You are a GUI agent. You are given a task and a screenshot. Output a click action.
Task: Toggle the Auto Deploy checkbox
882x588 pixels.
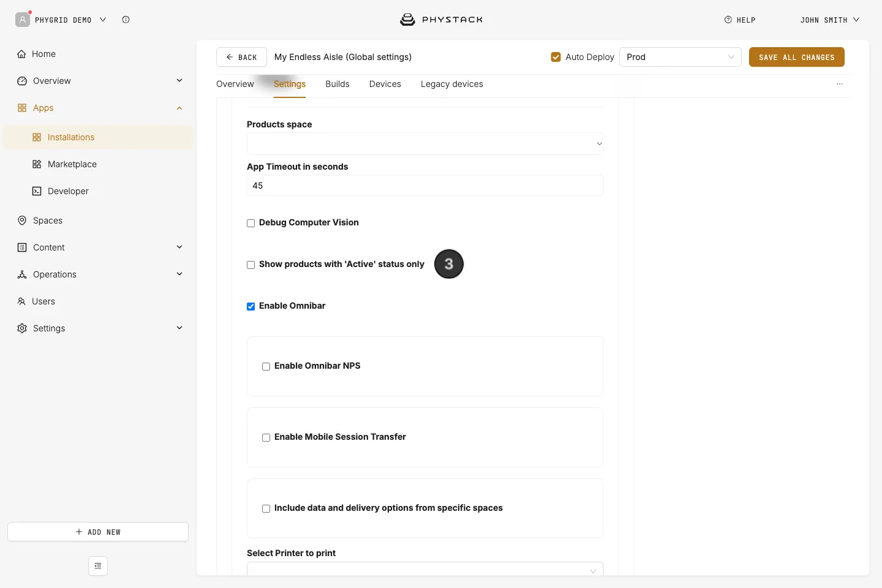556,57
